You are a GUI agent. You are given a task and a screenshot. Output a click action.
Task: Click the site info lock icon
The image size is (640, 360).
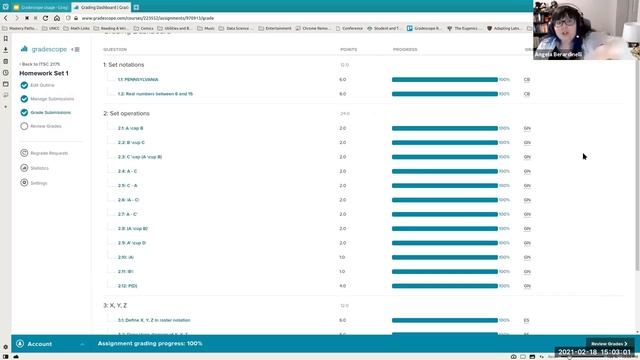[x=76, y=18]
